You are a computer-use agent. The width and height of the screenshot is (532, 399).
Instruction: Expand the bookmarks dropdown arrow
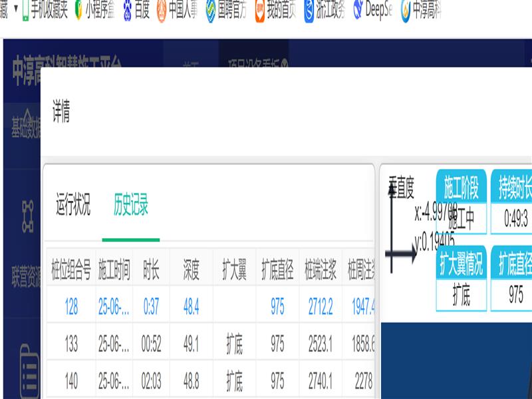(x=16, y=11)
